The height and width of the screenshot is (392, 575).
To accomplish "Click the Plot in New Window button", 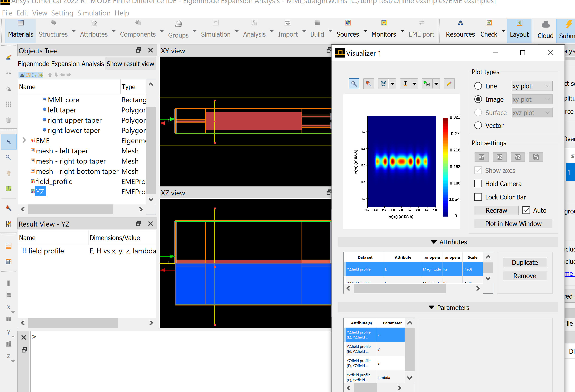I will (x=513, y=224).
